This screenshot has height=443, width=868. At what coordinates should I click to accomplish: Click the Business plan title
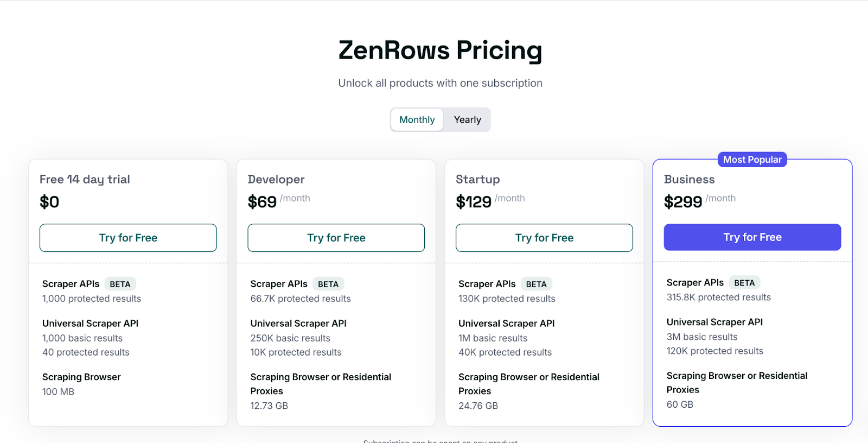click(689, 179)
